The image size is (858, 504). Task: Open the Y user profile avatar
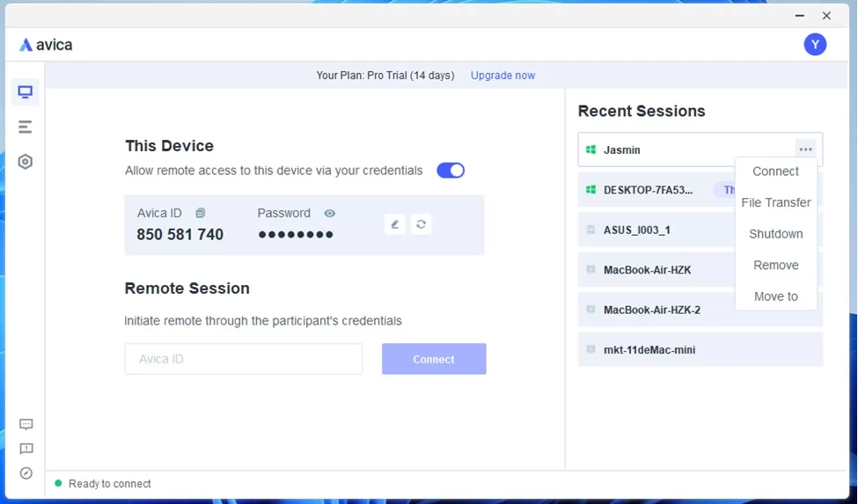(815, 44)
